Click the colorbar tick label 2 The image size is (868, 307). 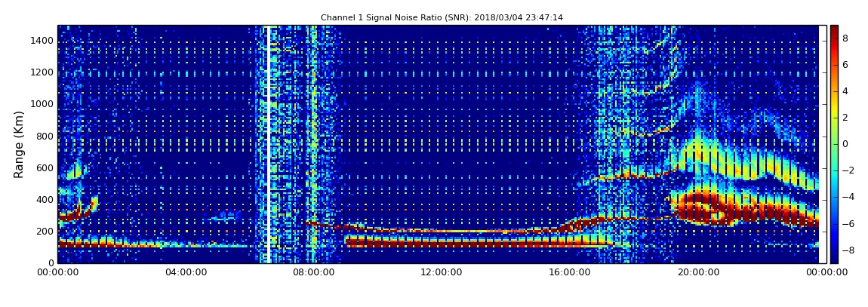coord(845,118)
